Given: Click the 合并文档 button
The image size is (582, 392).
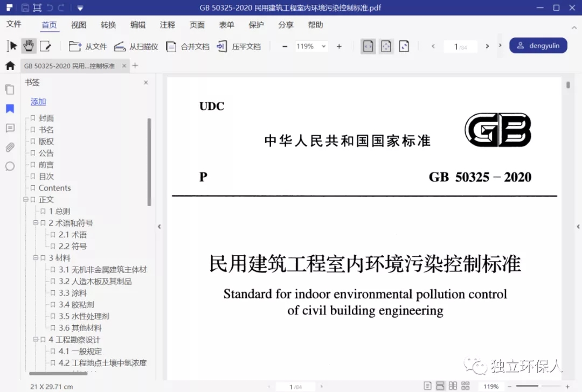Looking at the screenshot, I should tap(188, 46).
